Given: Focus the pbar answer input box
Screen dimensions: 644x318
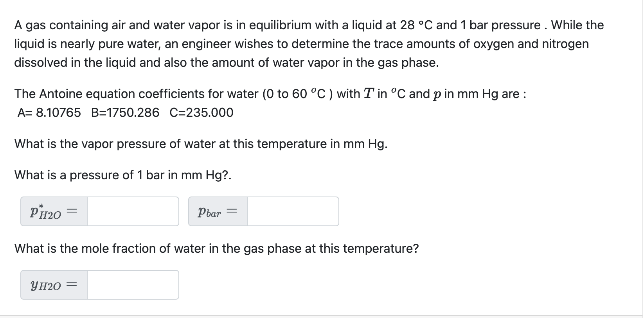Looking at the screenshot, I should [293, 211].
